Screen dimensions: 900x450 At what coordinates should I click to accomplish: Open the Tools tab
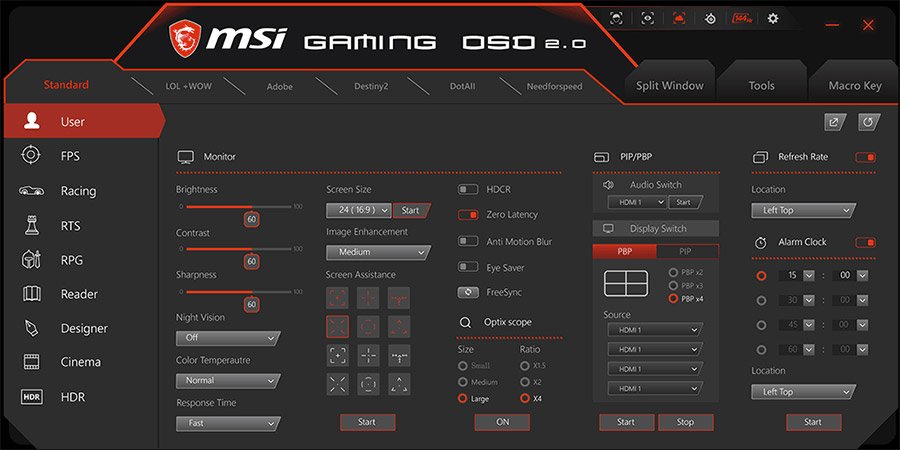tap(761, 86)
